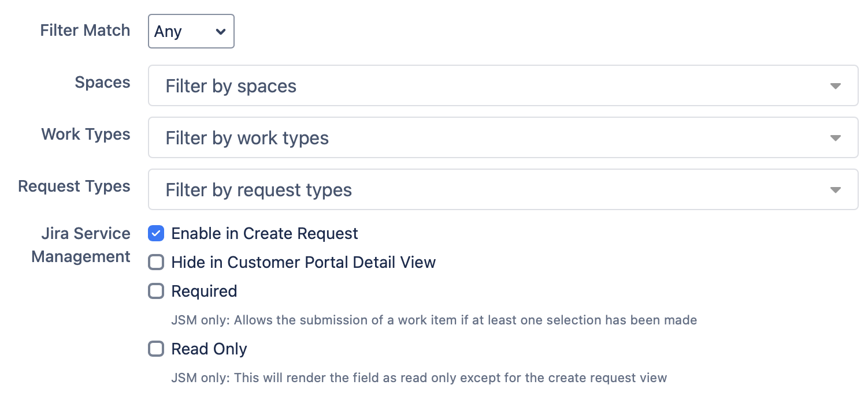Click the Spaces field label
The width and height of the screenshot is (868, 396).
102,82
